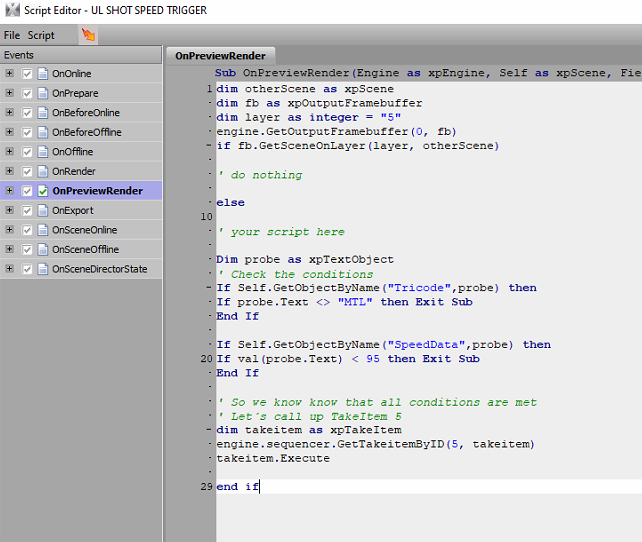
Task: Click the OnOnline script page icon
Action: (x=43, y=74)
